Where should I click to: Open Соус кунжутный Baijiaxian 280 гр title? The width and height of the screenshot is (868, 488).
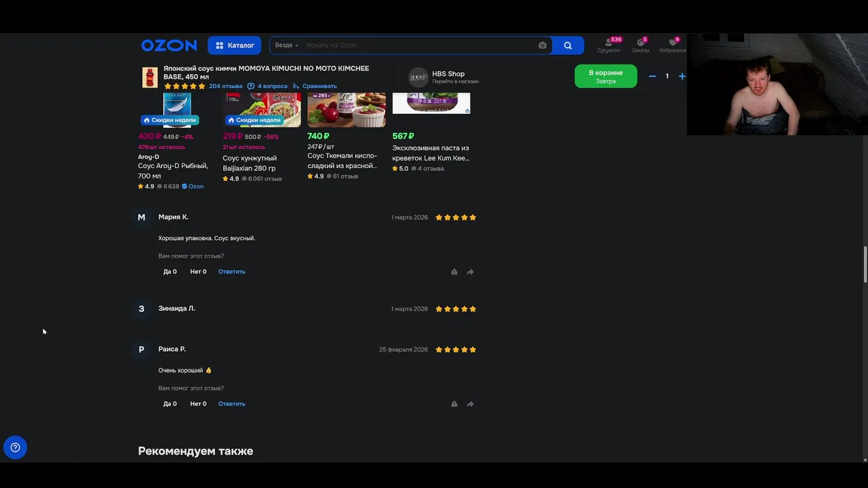coord(250,163)
